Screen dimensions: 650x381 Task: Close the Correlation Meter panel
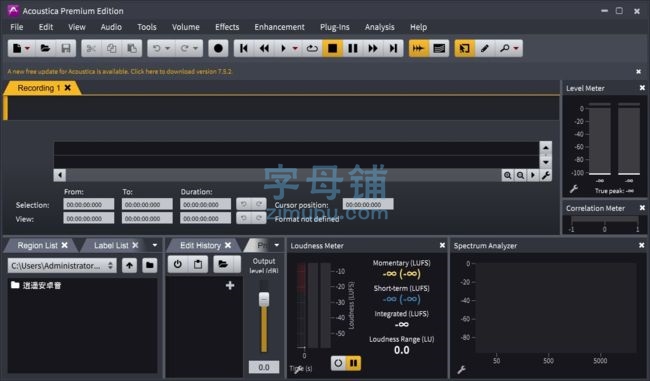point(642,208)
